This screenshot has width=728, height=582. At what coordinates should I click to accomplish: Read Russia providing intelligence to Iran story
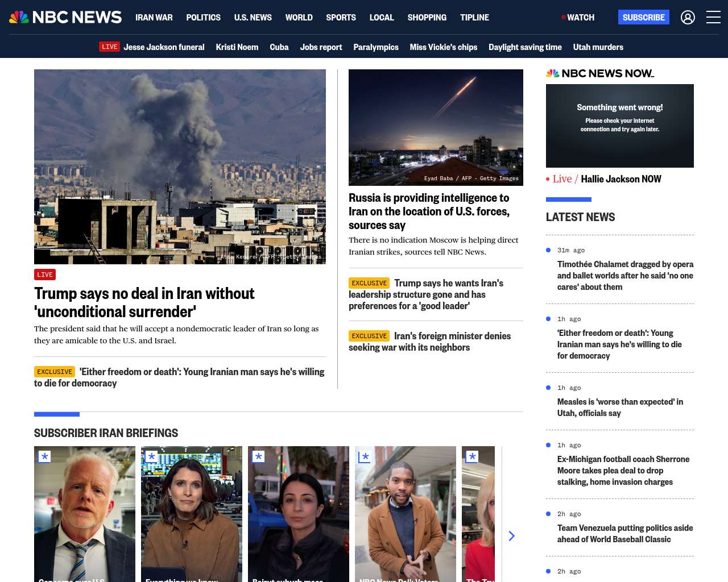(x=429, y=211)
